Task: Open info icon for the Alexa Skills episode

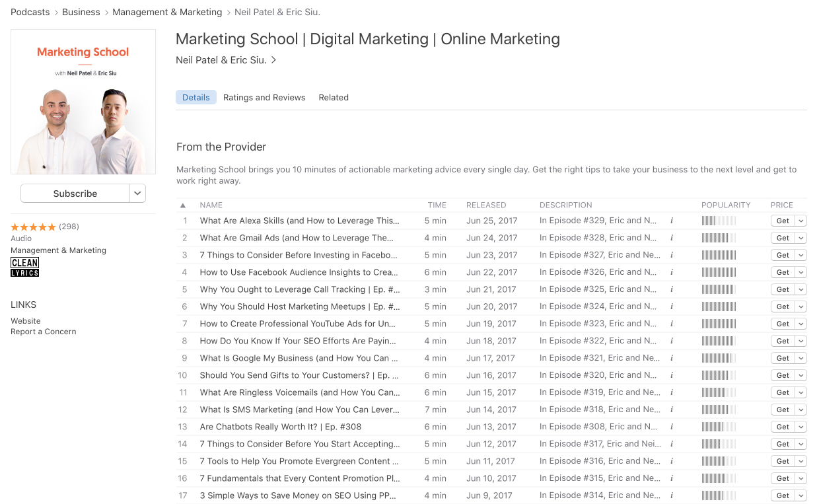Action: 672,221
